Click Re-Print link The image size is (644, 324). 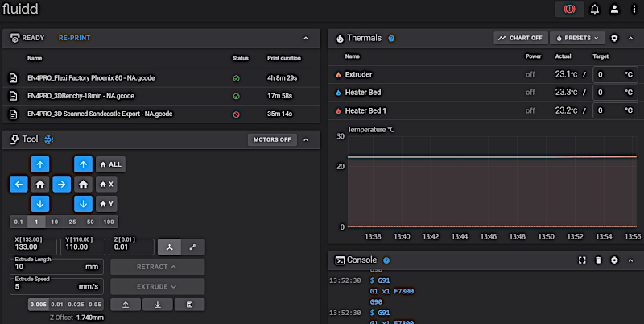coord(74,38)
